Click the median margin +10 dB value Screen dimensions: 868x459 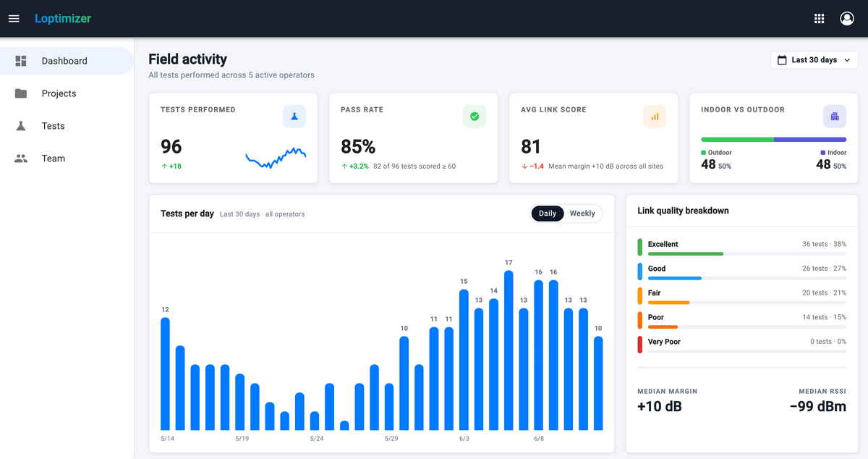[x=659, y=407]
